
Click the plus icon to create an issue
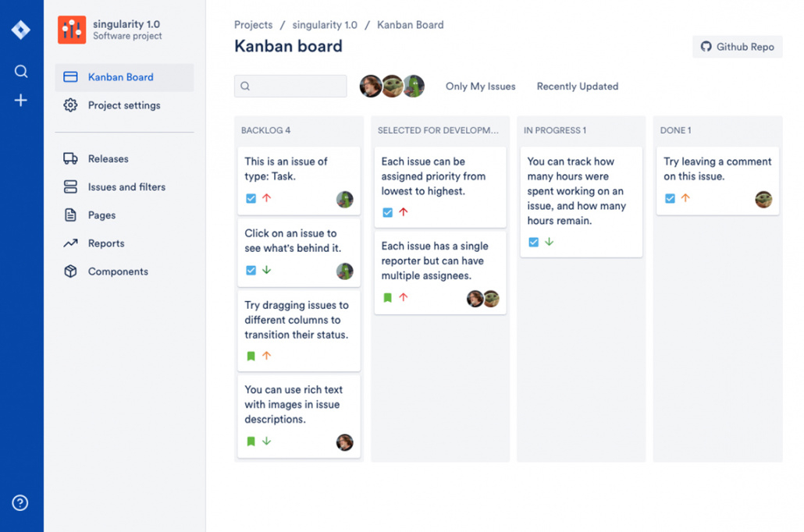click(21, 100)
